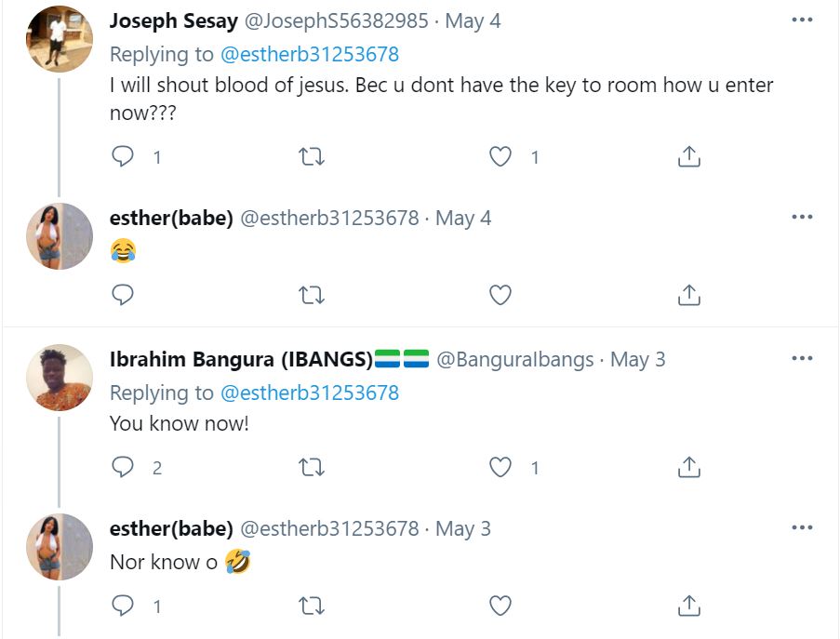Retweet Ibrahim Bangura's "You know now!" tweet
This screenshot has width=840, height=639.
pyautogui.click(x=312, y=467)
